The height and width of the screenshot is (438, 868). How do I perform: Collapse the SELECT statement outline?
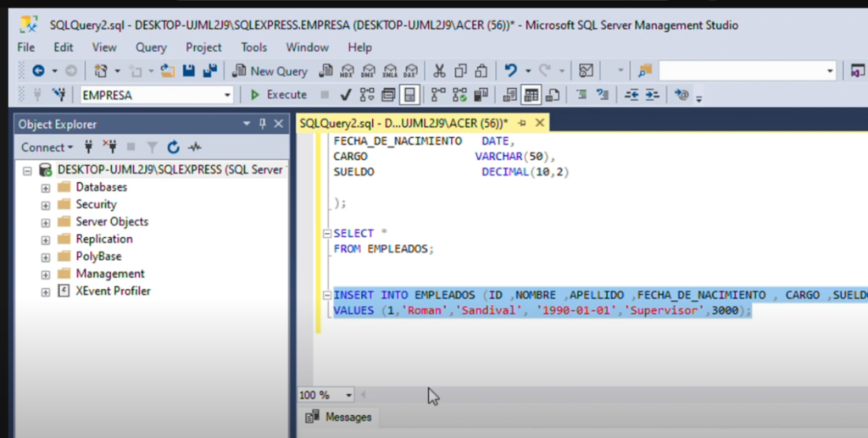pos(327,234)
